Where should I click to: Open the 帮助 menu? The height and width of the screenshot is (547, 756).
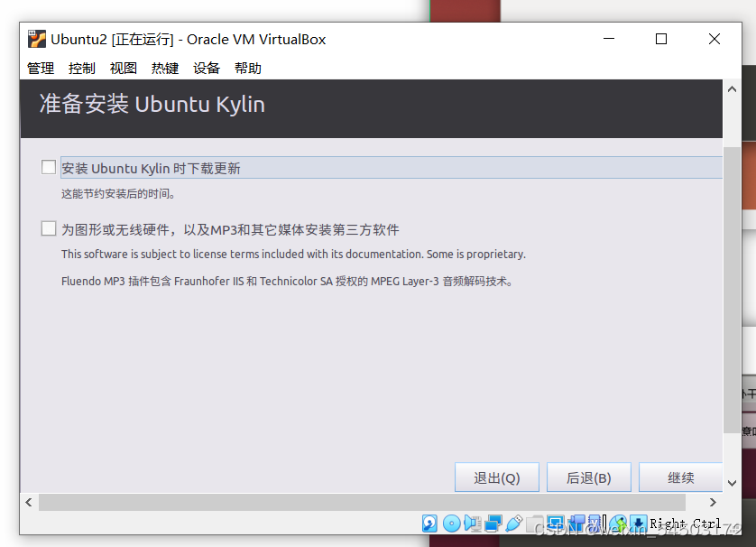[248, 68]
